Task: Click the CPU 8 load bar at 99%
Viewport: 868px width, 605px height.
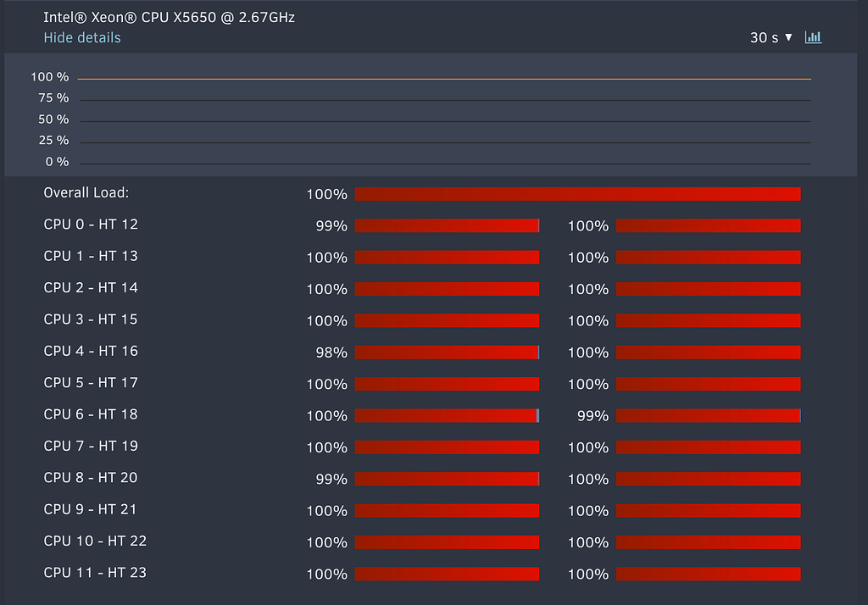Action: click(447, 479)
